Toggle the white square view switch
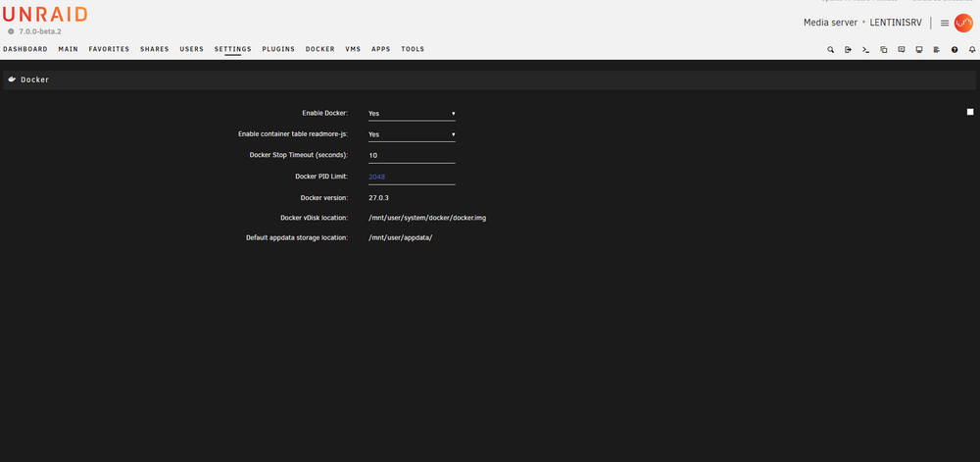Image resolution: width=980 pixels, height=462 pixels. pyautogui.click(x=970, y=112)
